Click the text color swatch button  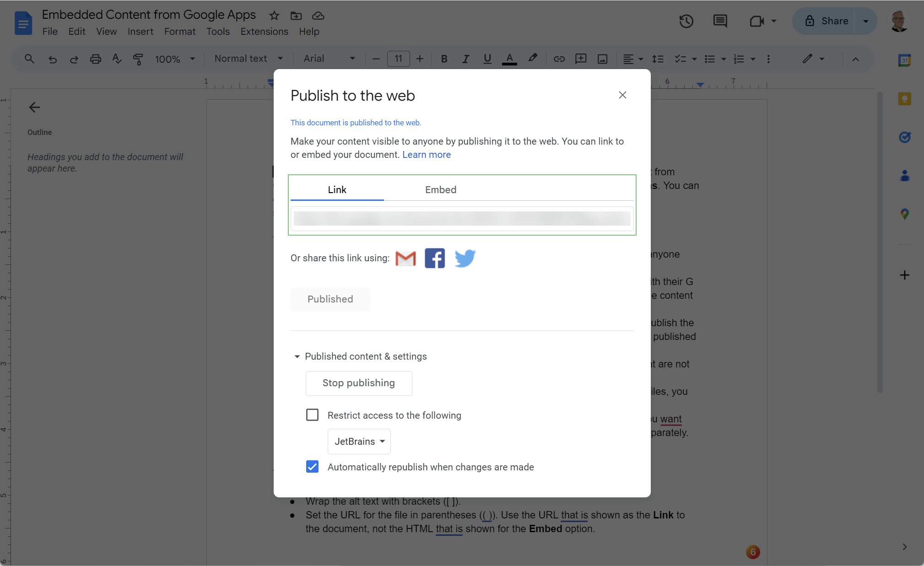(509, 59)
